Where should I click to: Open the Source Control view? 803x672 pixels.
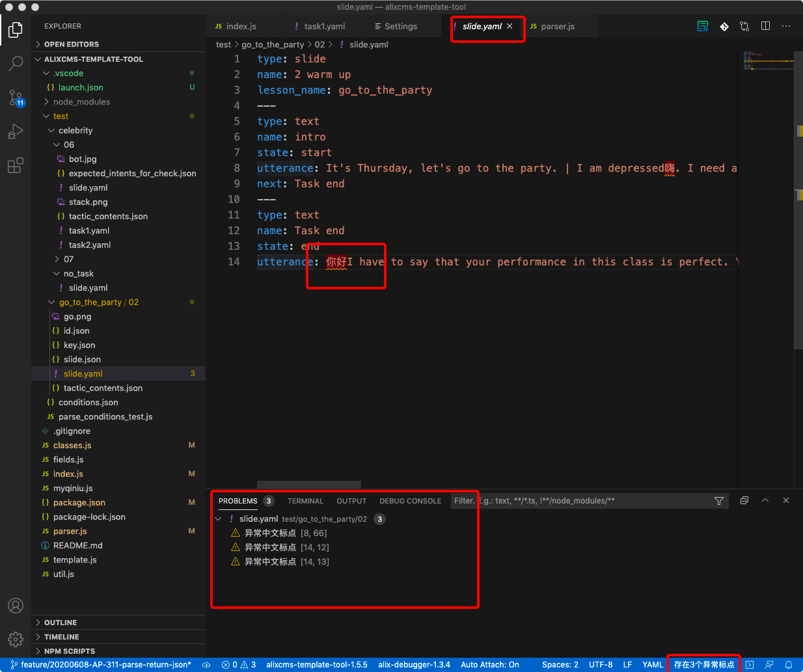(x=16, y=98)
